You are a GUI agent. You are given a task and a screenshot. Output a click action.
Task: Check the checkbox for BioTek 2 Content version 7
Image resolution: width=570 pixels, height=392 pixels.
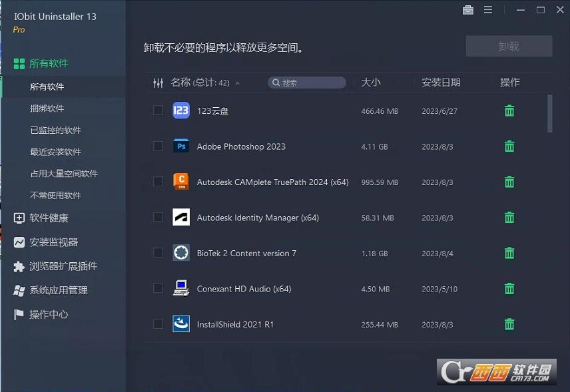coord(158,253)
